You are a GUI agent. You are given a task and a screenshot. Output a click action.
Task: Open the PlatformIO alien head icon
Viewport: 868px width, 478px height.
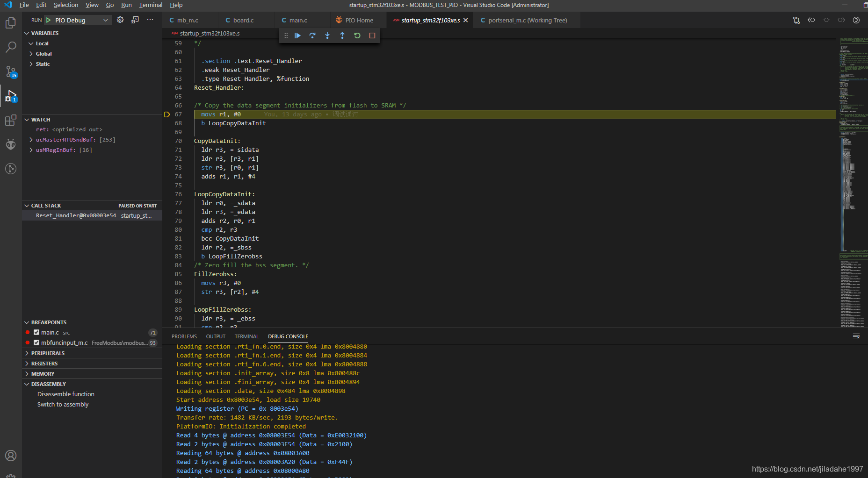(x=11, y=144)
